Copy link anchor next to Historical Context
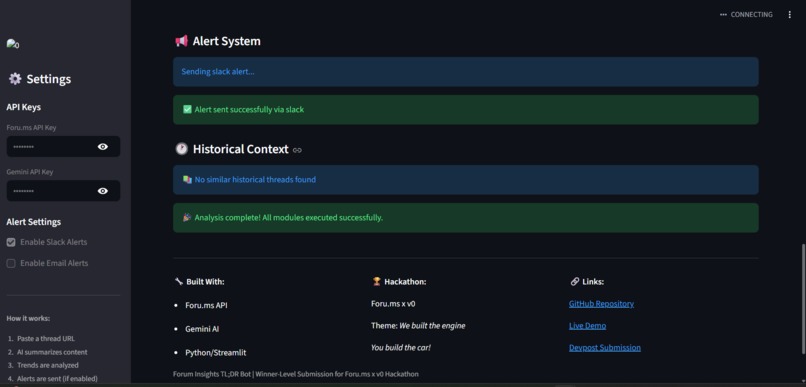 pos(297,150)
